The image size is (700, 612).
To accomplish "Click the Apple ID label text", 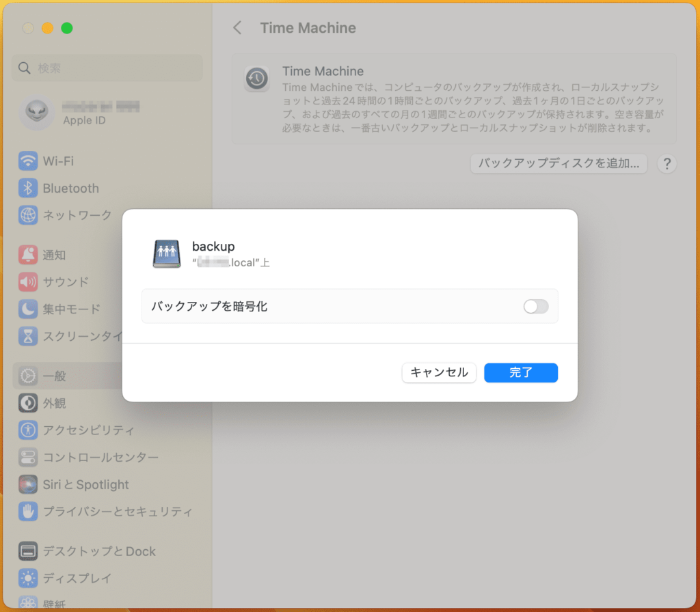I will (84, 120).
